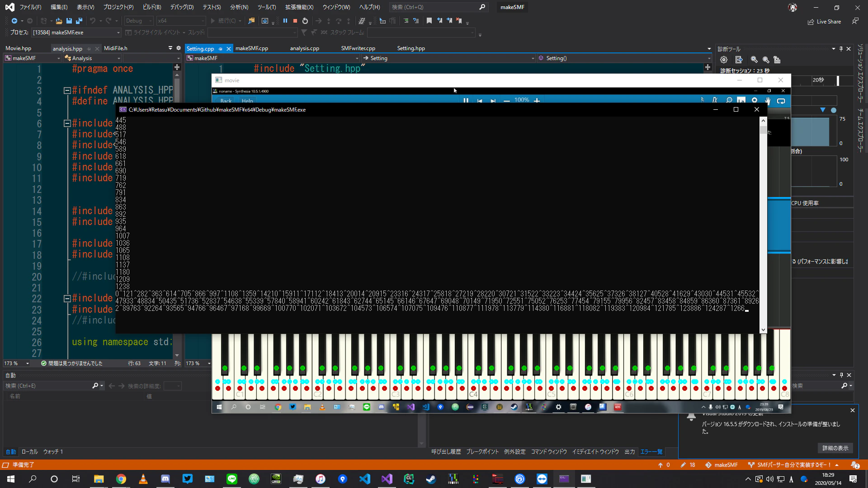Open Google Chrome from the Windows taskbar
Viewport: 868px width, 488px height.
pos(121,479)
